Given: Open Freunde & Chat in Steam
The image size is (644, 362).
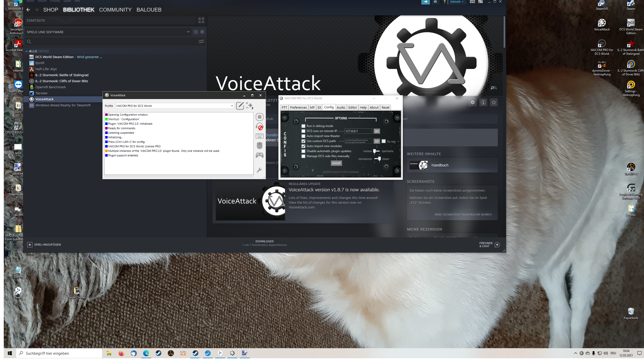Looking at the screenshot, I should [x=489, y=245].
